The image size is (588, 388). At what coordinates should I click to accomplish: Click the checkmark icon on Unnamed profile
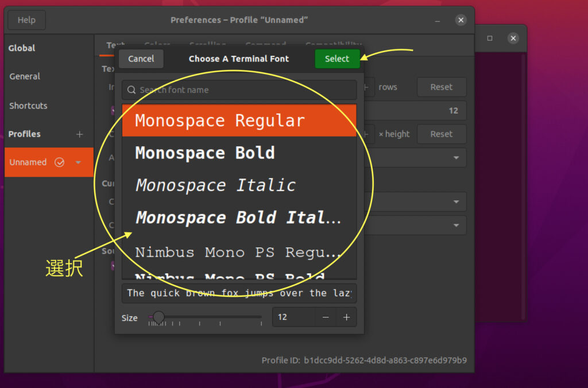tap(59, 162)
